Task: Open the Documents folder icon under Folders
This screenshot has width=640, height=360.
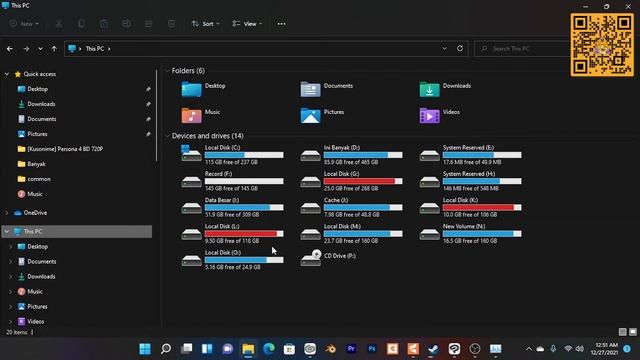Action: pos(310,89)
